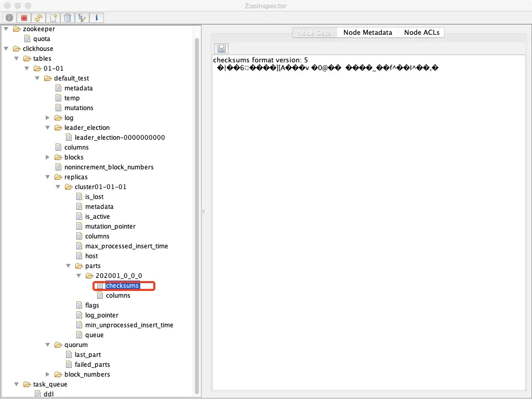
Task: Click the parts folder icon
Action: (79, 265)
